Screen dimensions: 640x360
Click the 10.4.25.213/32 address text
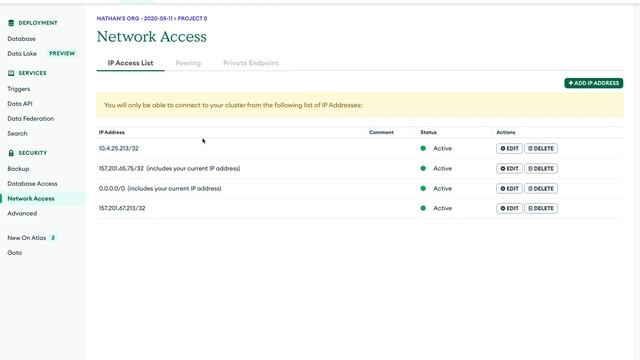pos(119,148)
